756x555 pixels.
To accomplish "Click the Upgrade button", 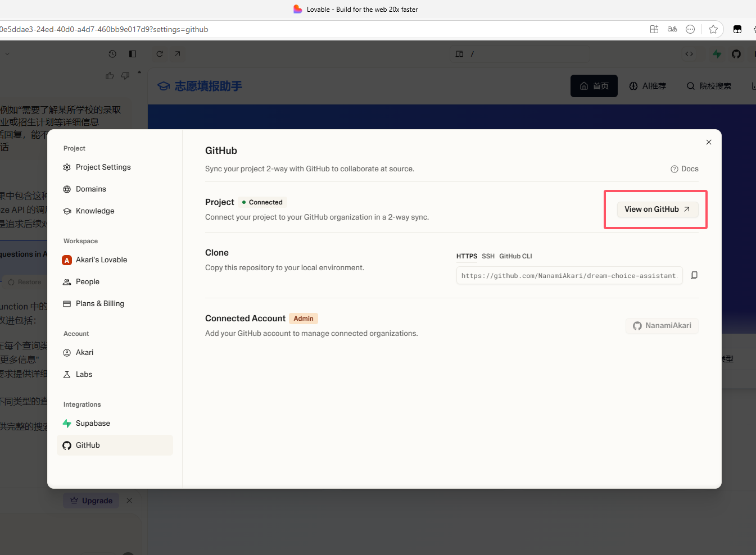I will 91,501.
